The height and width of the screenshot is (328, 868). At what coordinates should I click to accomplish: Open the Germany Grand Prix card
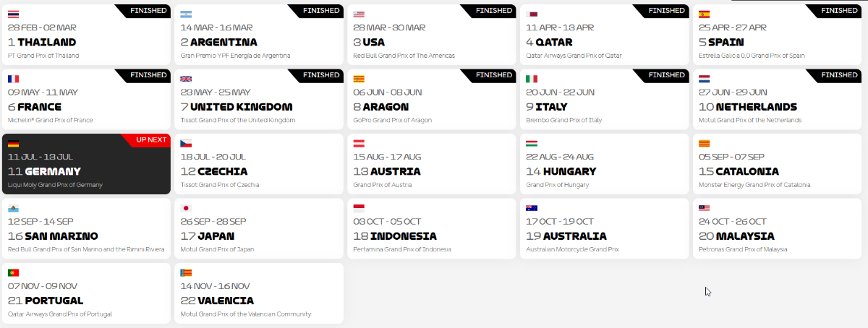tap(87, 164)
